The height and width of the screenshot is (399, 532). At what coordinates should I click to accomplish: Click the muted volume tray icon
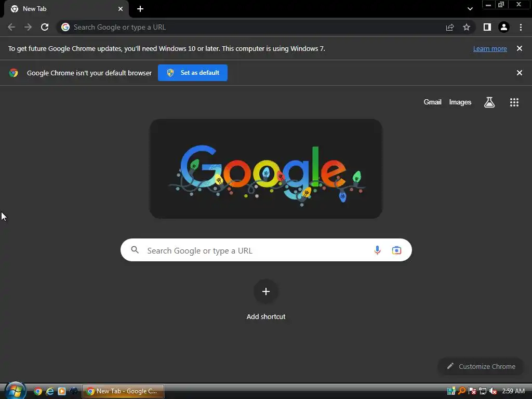point(494,391)
